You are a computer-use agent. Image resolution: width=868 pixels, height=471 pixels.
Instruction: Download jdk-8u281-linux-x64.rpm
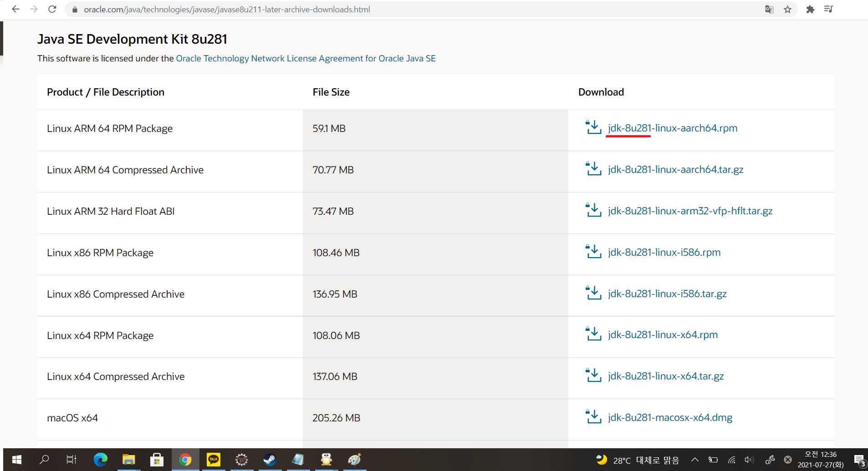[663, 335]
